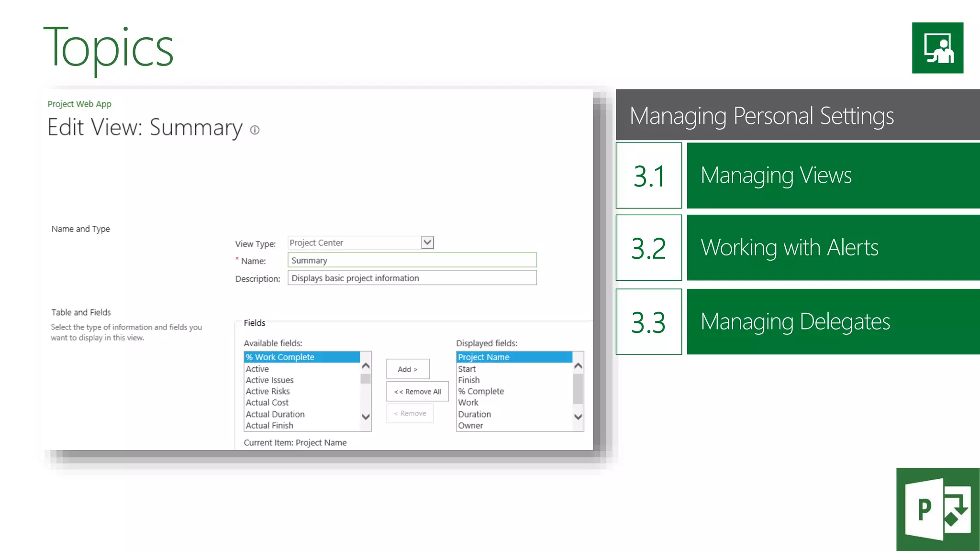Viewport: 980px width, 551px height.
Task: Open the View Type dropdown arrow
Action: 427,242
